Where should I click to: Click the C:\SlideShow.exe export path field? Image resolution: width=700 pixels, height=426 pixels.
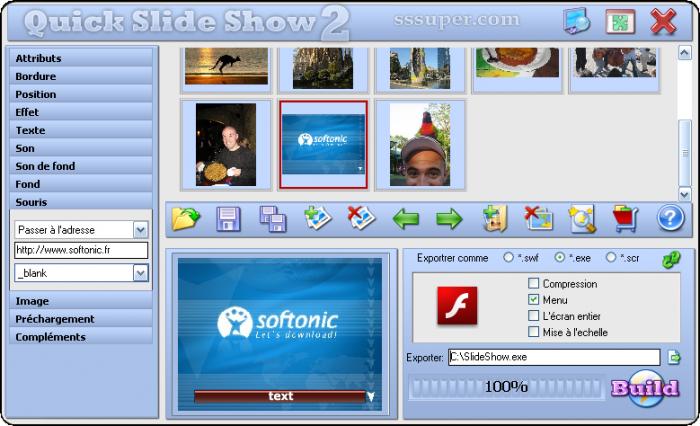point(554,357)
